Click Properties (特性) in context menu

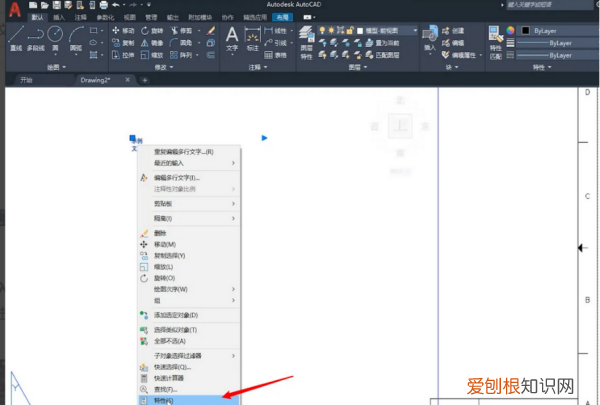point(189,400)
